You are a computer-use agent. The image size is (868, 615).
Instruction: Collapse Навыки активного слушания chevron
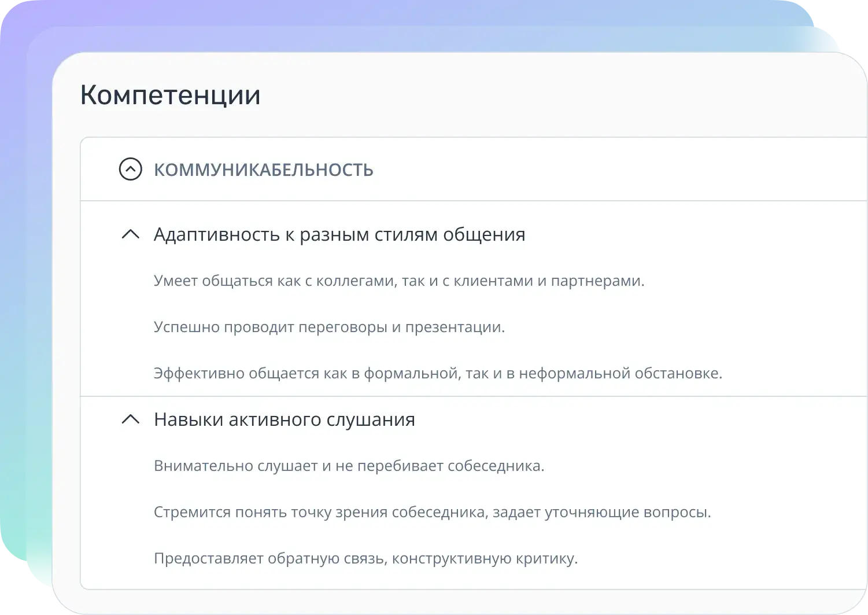pyautogui.click(x=131, y=419)
